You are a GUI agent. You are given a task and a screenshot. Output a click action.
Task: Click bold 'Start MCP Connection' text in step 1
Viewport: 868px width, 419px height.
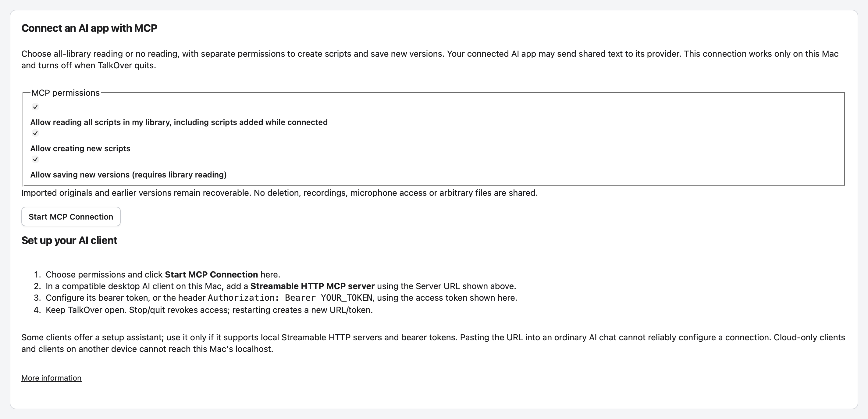(x=211, y=274)
